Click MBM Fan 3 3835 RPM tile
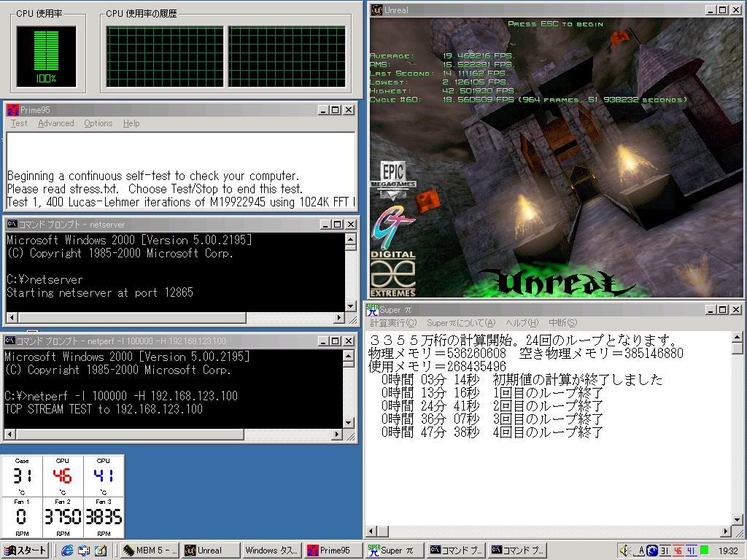 click(x=104, y=518)
